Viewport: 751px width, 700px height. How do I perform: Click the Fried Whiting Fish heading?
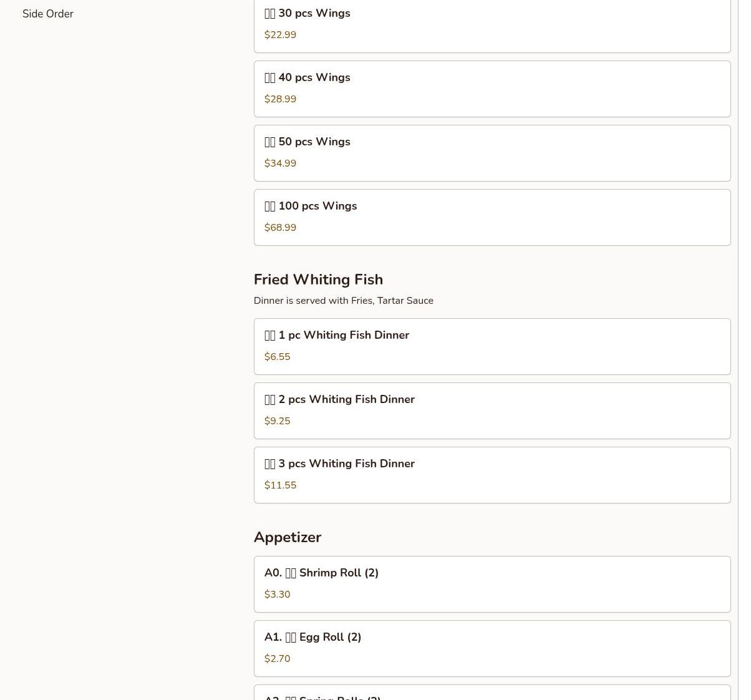[318, 280]
